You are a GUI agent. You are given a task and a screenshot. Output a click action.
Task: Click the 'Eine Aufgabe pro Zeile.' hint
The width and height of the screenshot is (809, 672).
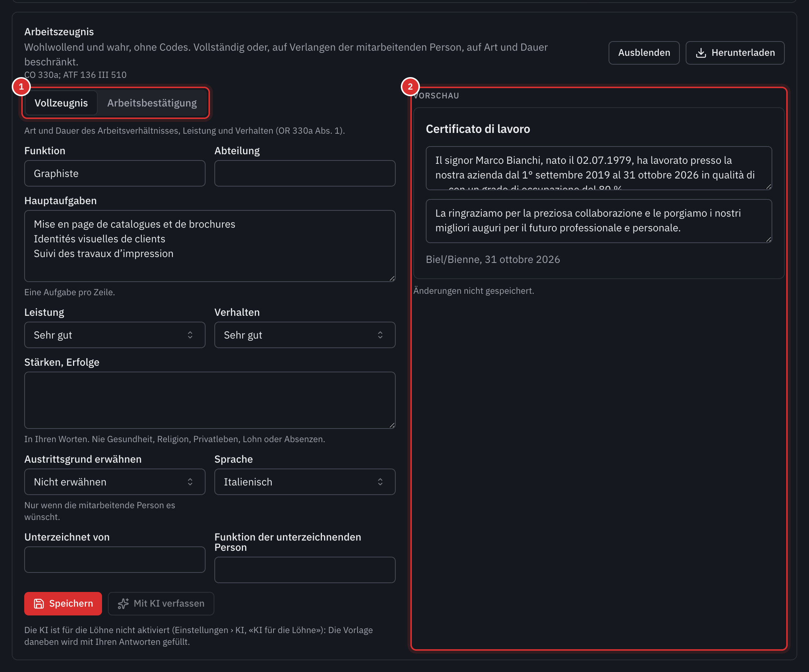[70, 292]
